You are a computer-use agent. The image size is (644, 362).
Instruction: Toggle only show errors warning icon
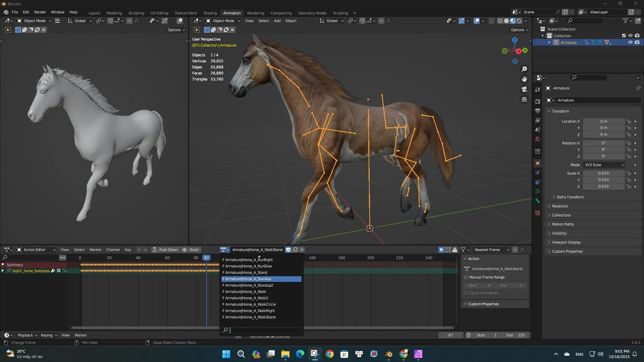click(455, 250)
